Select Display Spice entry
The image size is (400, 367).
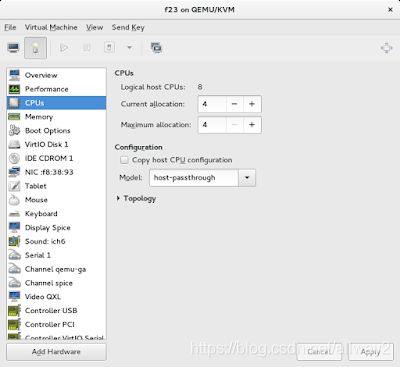[56, 228]
